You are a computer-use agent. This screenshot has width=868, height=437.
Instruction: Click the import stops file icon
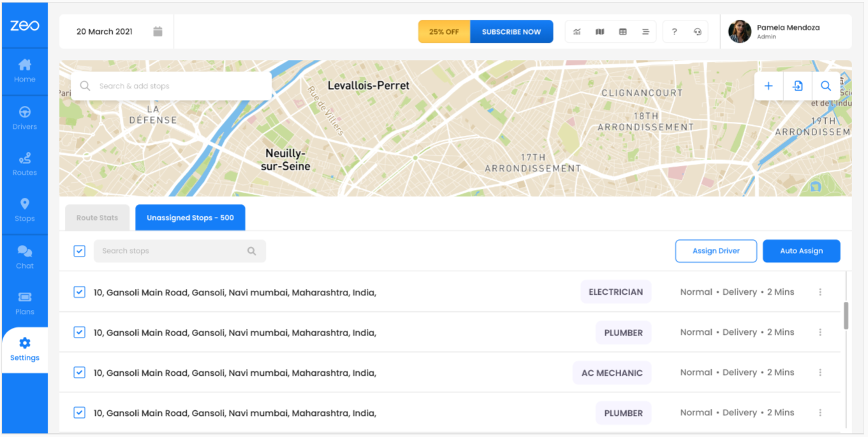tap(797, 86)
